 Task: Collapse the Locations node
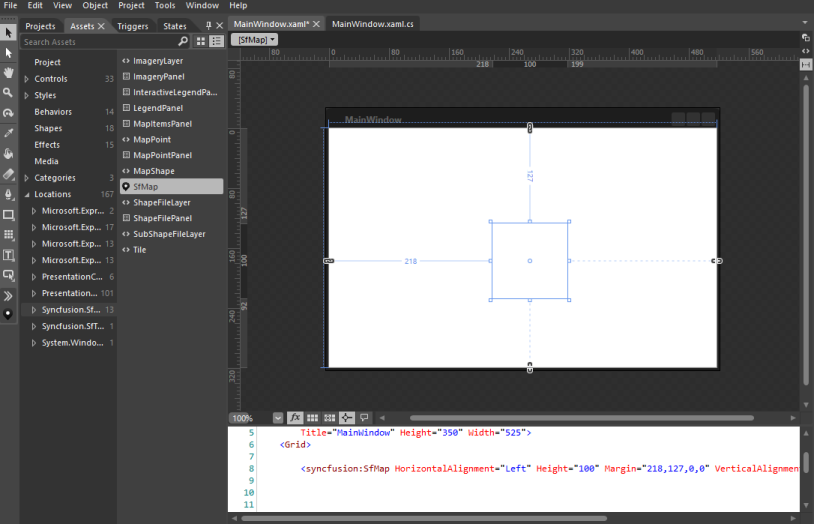[27, 195]
